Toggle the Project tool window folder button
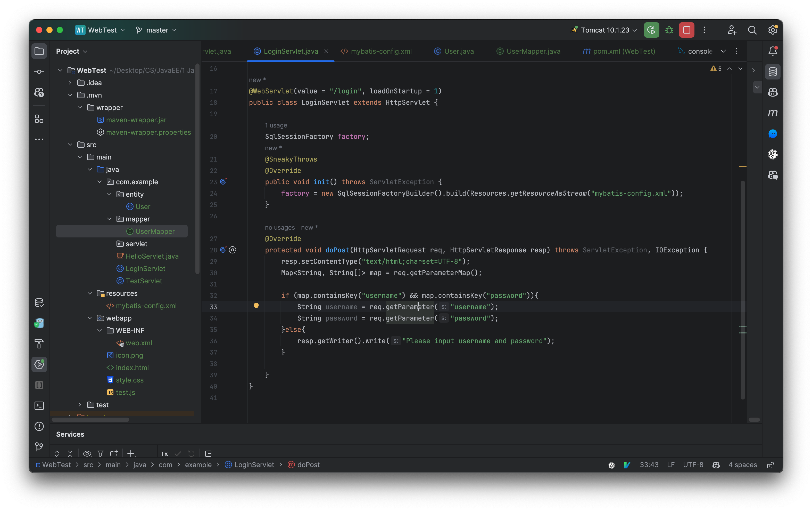 pyautogui.click(x=39, y=51)
